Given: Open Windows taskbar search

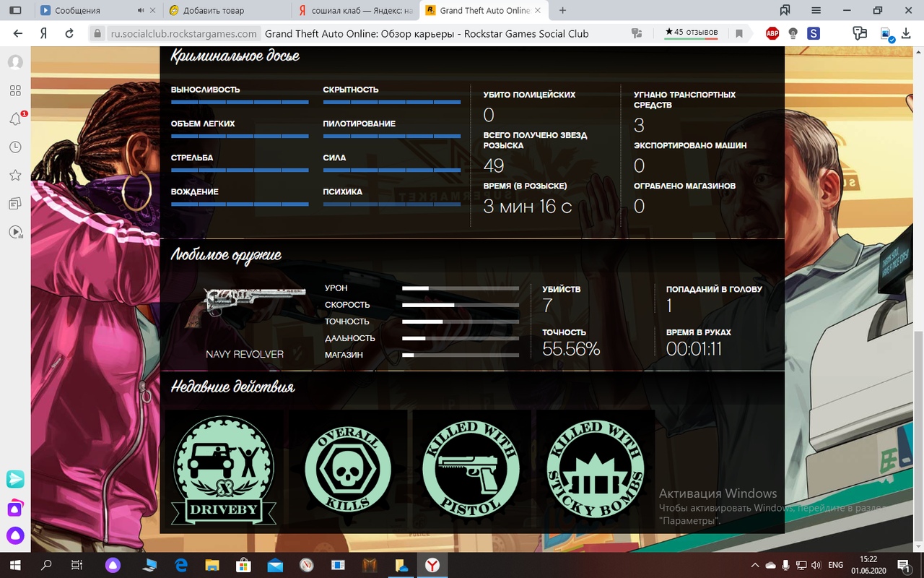Looking at the screenshot, I should coord(47,564).
